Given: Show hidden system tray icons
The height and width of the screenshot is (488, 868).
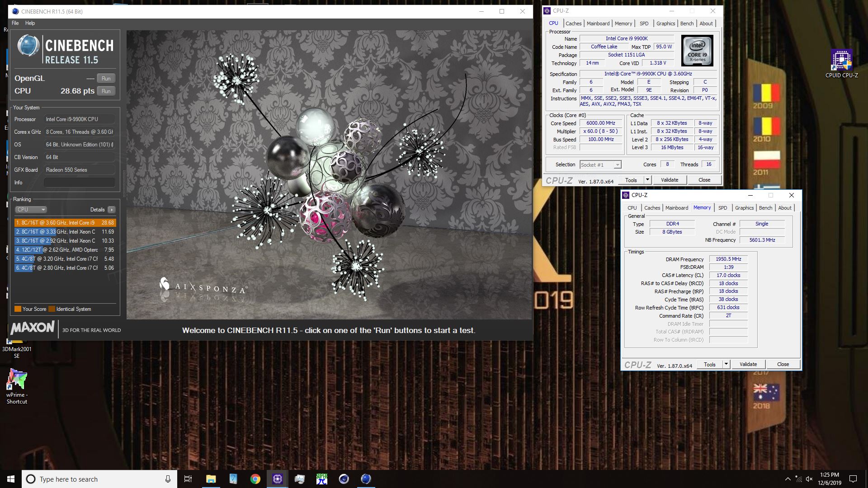Looking at the screenshot, I should [x=788, y=479].
